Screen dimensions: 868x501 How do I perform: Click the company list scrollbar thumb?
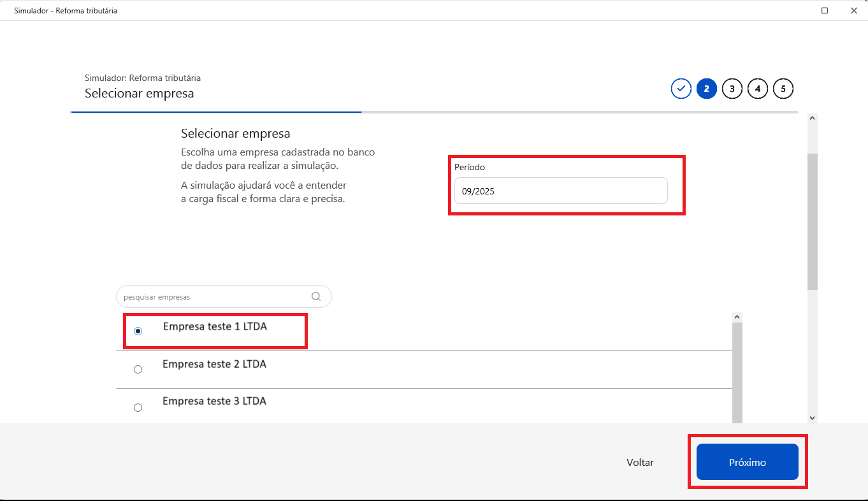[x=737, y=373]
